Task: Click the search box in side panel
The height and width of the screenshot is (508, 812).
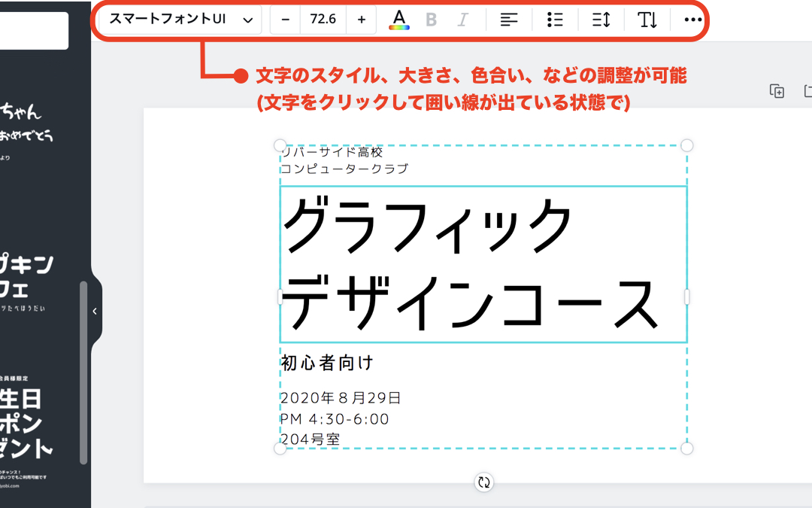Action: pyautogui.click(x=34, y=30)
